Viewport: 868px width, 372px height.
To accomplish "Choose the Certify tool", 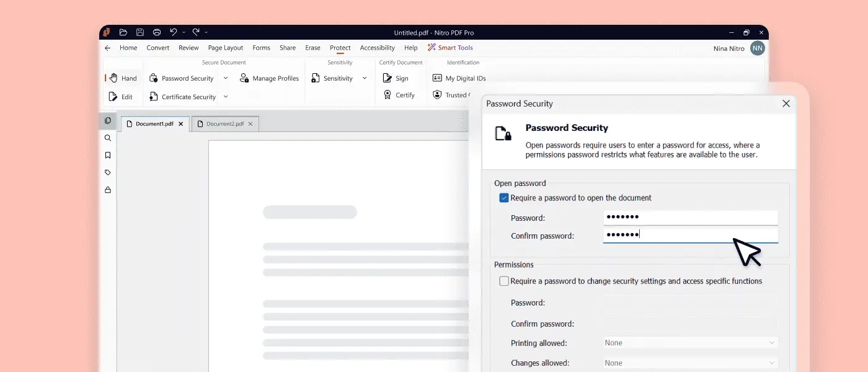I will pos(399,95).
